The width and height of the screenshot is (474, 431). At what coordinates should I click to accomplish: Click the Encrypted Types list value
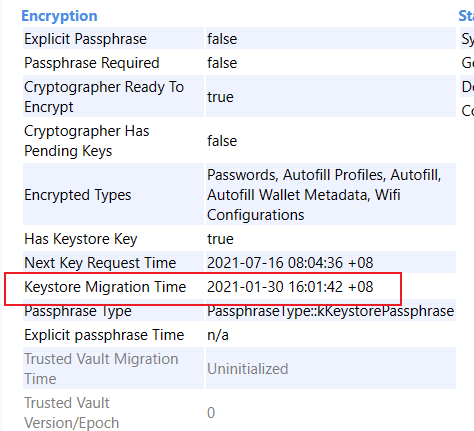tap(324, 195)
